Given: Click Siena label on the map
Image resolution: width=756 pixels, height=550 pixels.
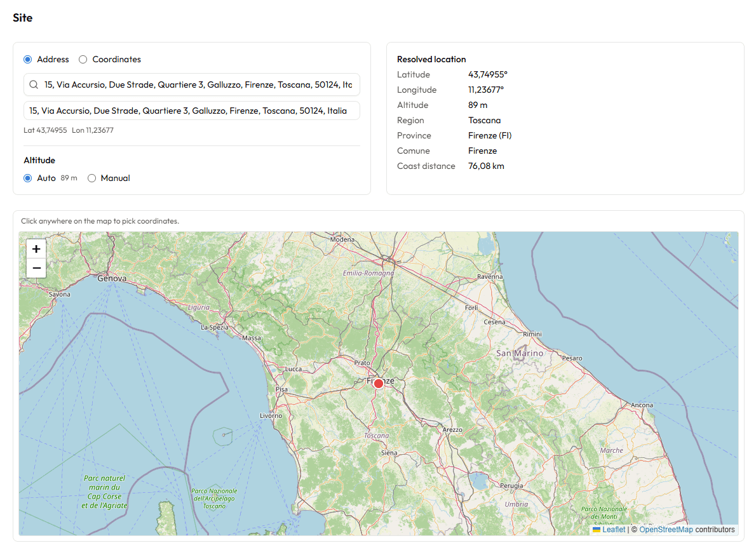Looking at the screenshot, I should [x=389, y=453].
